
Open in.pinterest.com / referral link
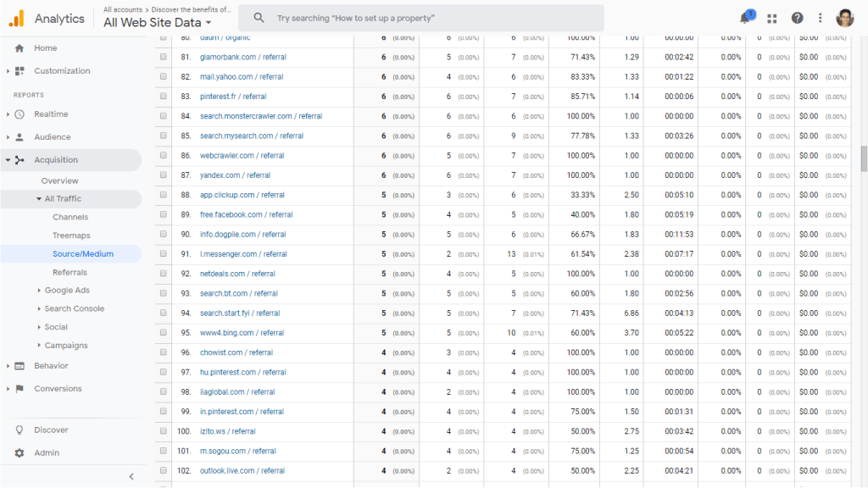(242, 412)
